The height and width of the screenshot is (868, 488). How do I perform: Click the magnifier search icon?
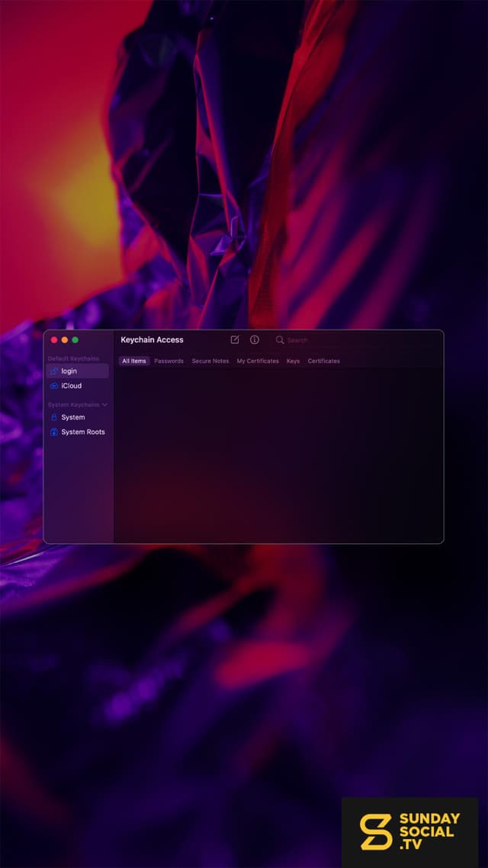pos(280,340)
